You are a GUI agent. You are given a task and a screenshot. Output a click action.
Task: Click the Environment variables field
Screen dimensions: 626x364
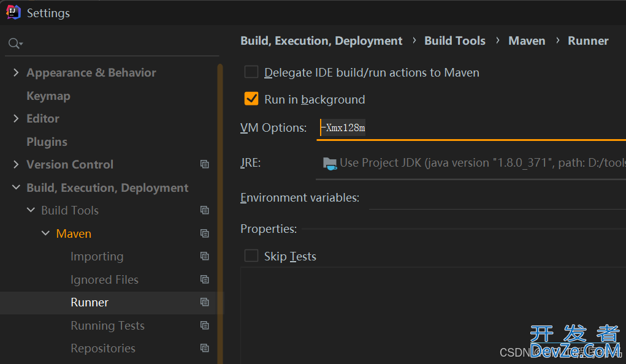coord(497,198)
